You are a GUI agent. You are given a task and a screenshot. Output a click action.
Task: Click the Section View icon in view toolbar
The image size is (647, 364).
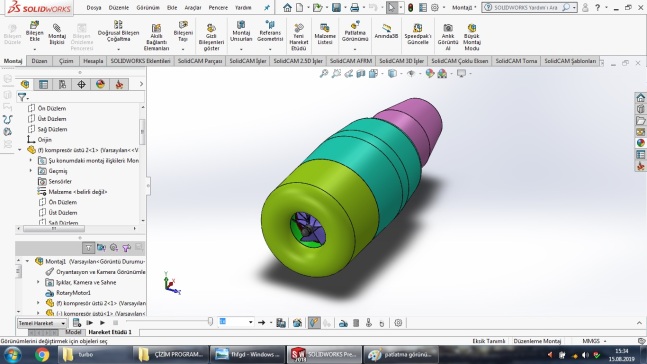tap(361, 73)
